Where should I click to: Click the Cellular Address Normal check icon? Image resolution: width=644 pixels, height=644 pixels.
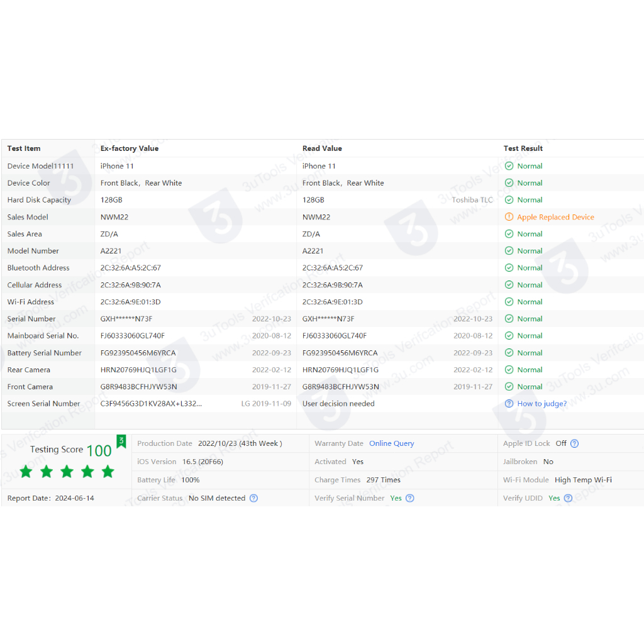pos(509,285)
